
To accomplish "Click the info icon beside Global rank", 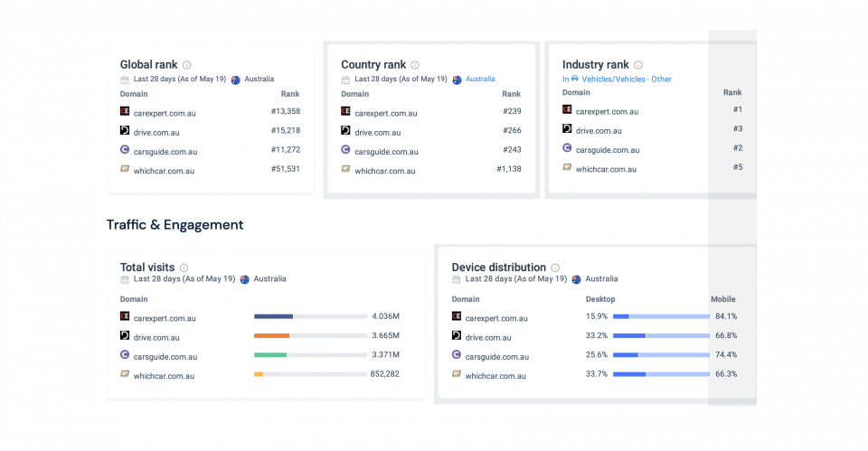I will coord(187,65).
